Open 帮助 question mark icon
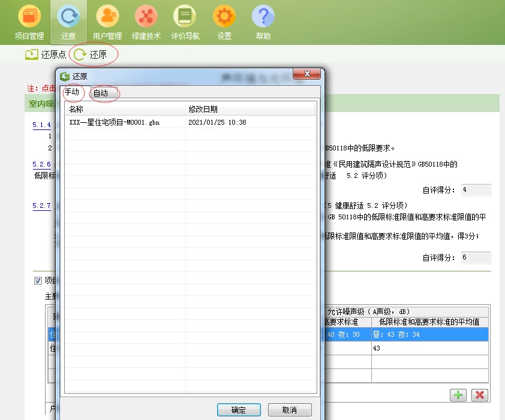Viewport: 505px width, 420px height. (263, 22)
